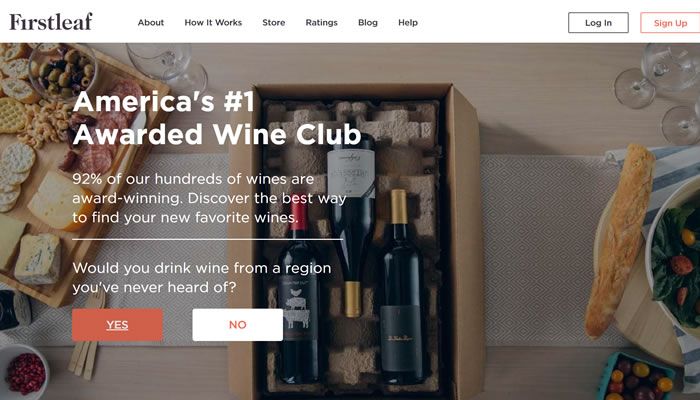700x400 pixels.
Task: Click the Firstleaf logo
Action: point(51,22)
